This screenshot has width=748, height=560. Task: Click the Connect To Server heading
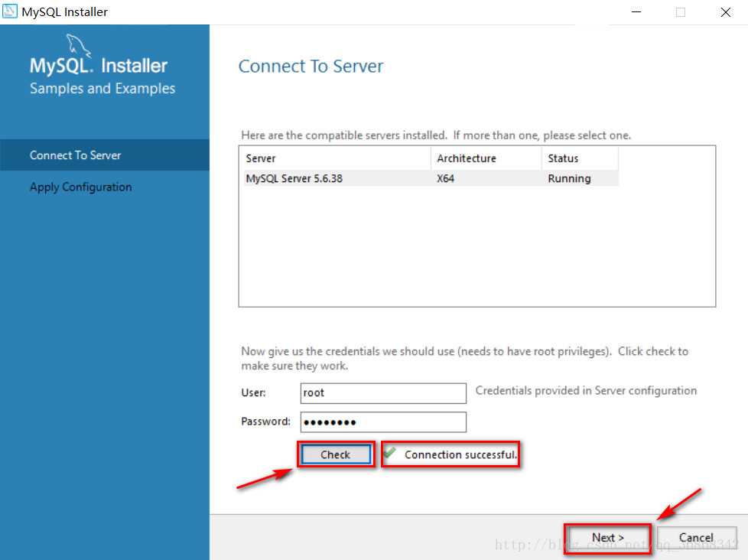311,66
